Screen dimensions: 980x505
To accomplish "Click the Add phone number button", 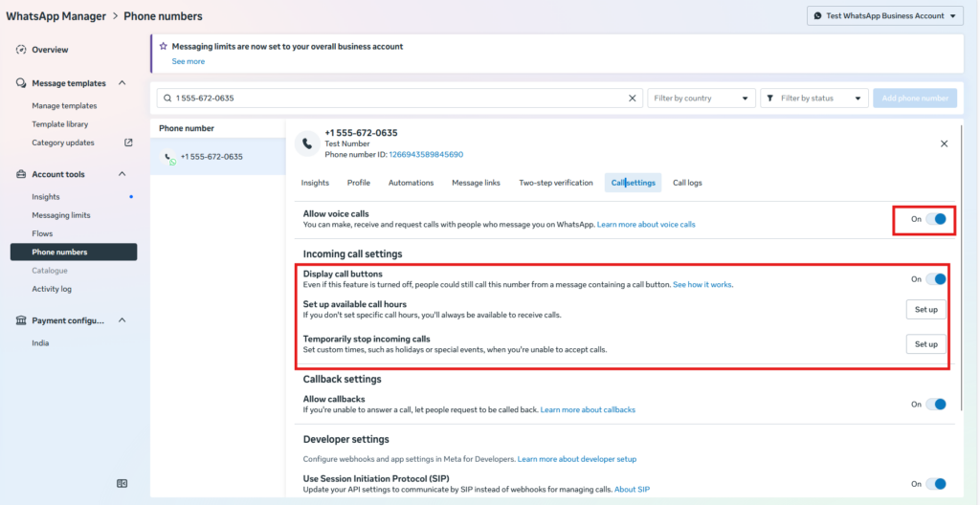I will (915, 99).
